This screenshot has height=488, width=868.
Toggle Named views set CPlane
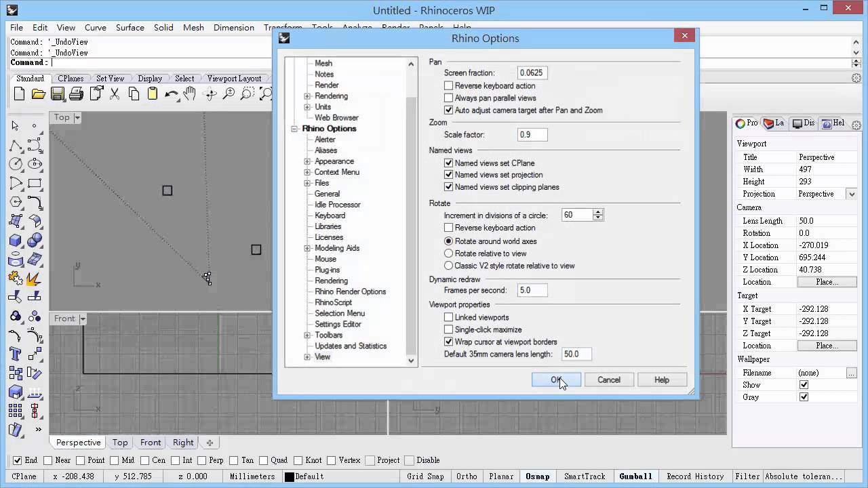coord(448,163)
